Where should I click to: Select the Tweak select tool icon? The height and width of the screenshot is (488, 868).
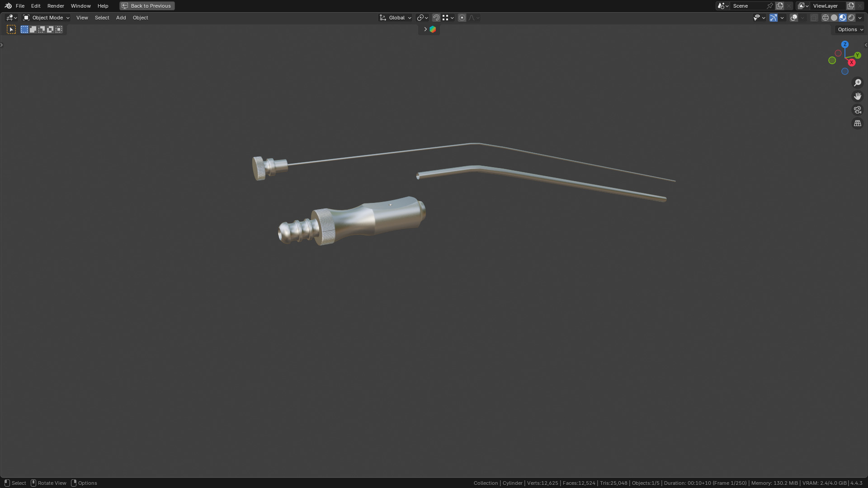pos(11,29)
